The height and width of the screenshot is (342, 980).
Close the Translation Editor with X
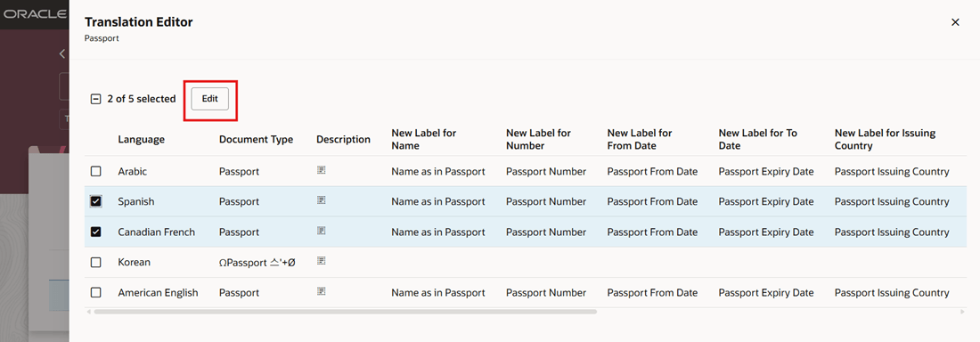tap(955, 22)
